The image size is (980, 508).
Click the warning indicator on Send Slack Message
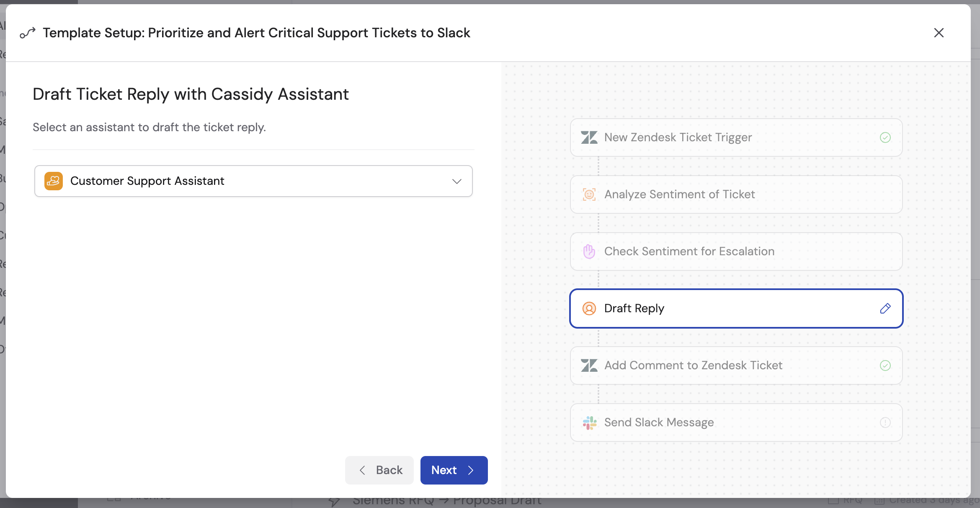886,422
